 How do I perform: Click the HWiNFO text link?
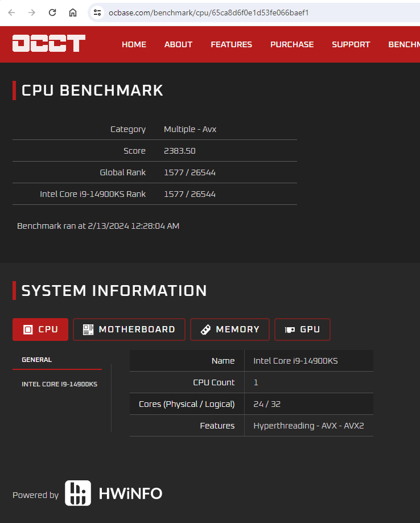(x=130, y=493)
